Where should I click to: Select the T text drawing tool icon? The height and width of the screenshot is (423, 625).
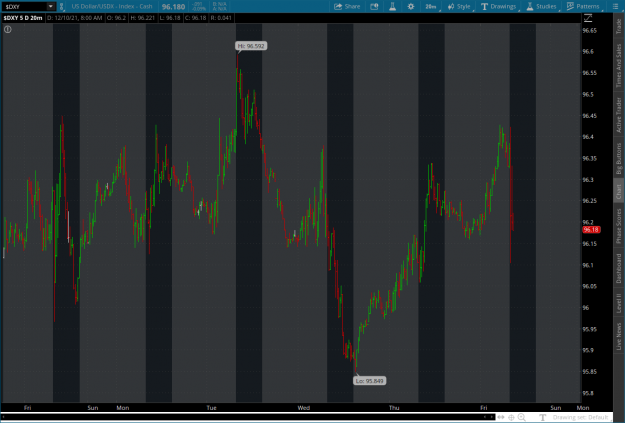point(542,417)
